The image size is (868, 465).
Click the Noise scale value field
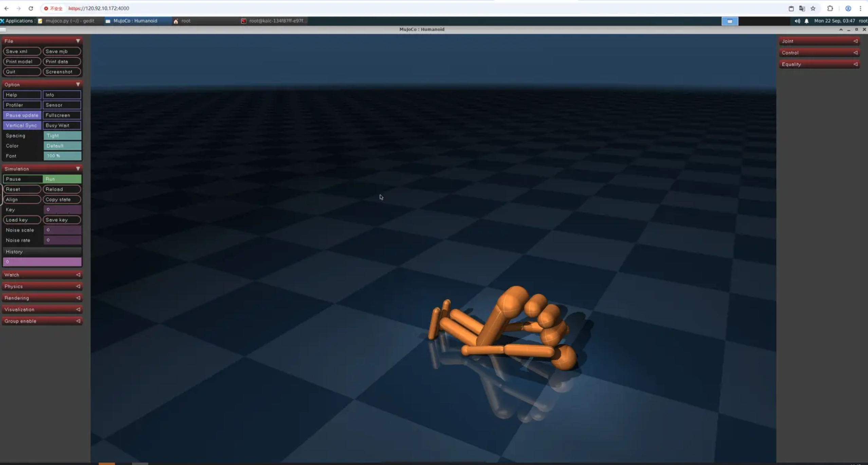(x=62, y=230)
